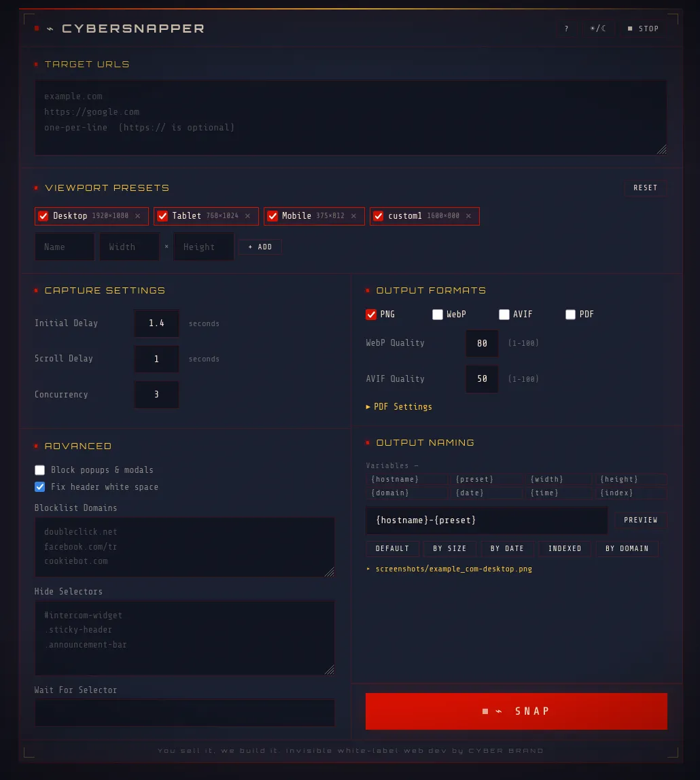Insert the {domain} variable
700x780 pixels.
tap(407, 493)
